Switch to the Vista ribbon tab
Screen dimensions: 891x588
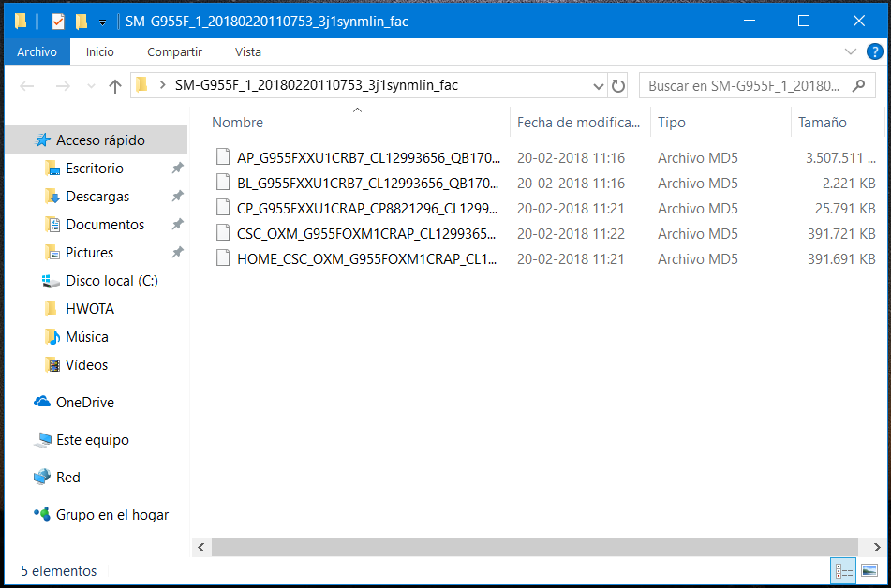pyautogui.click(x=248, y=52)
